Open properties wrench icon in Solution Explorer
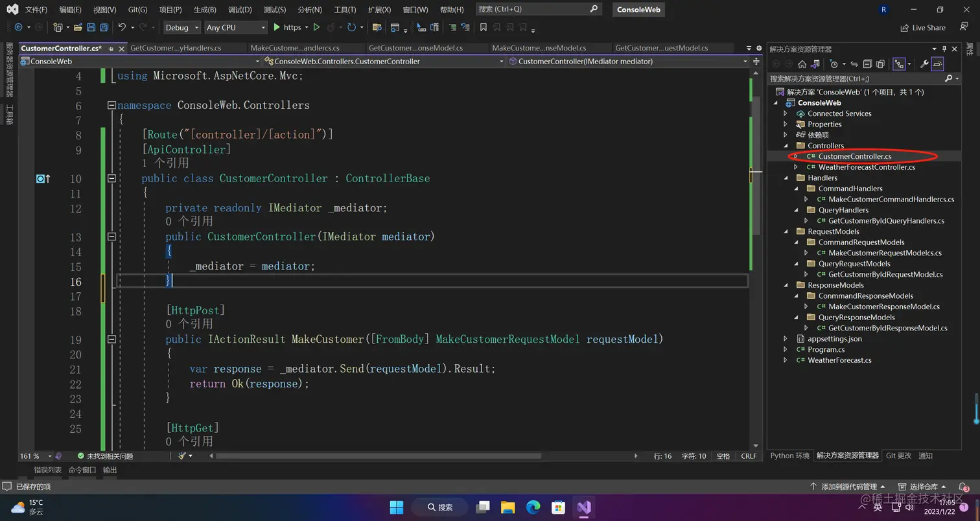980x521 pixels. tap(925, 64)
